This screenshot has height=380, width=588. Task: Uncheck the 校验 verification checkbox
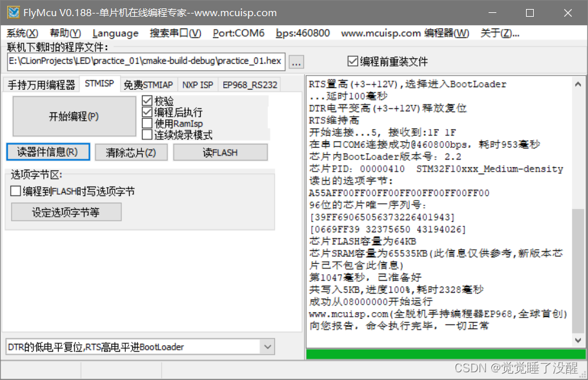point(147,100)
